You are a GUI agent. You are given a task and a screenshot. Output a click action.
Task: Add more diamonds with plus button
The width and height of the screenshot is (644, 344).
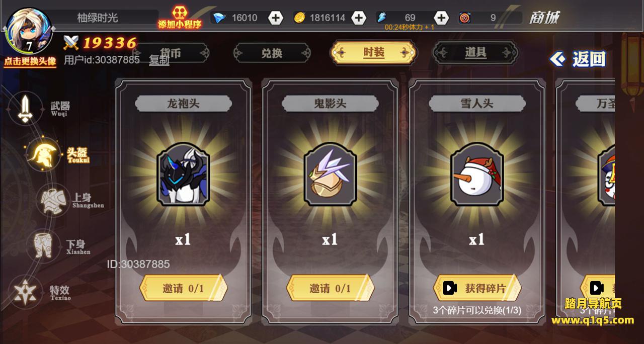pyautogui.click(x=276, y=18)
